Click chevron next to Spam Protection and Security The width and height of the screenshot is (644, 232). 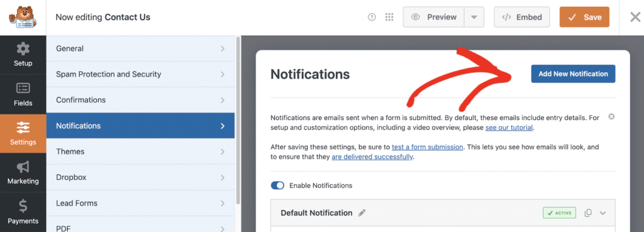point(223,74)
